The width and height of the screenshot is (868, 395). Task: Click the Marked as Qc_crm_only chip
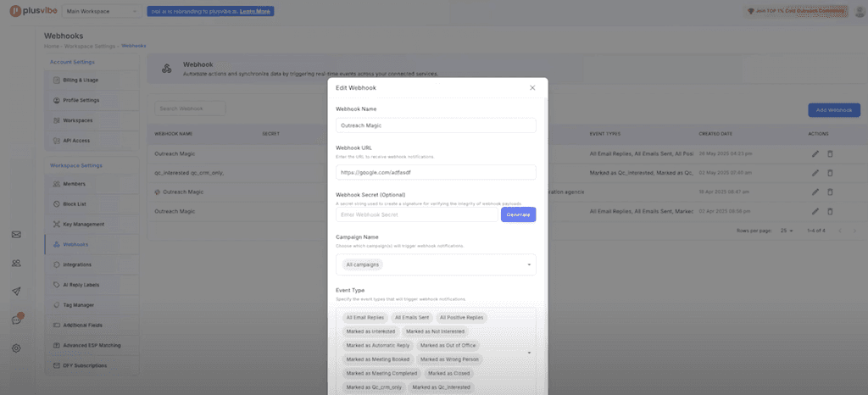click(374, 387)
